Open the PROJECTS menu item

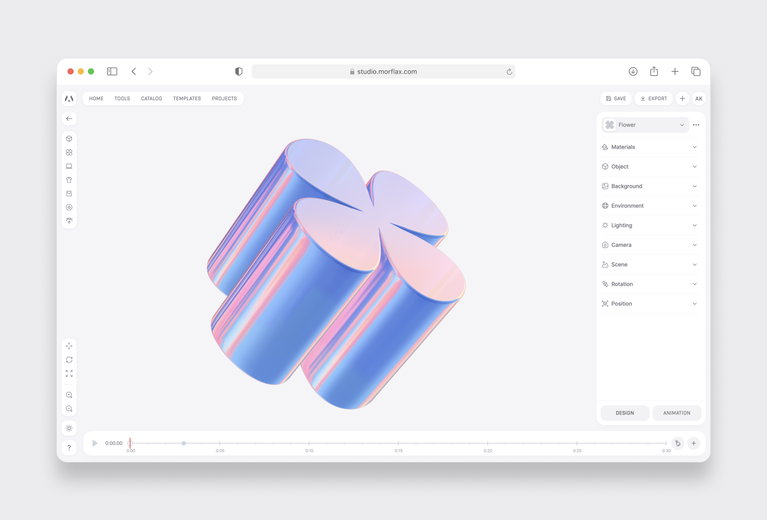click(225, 98)
